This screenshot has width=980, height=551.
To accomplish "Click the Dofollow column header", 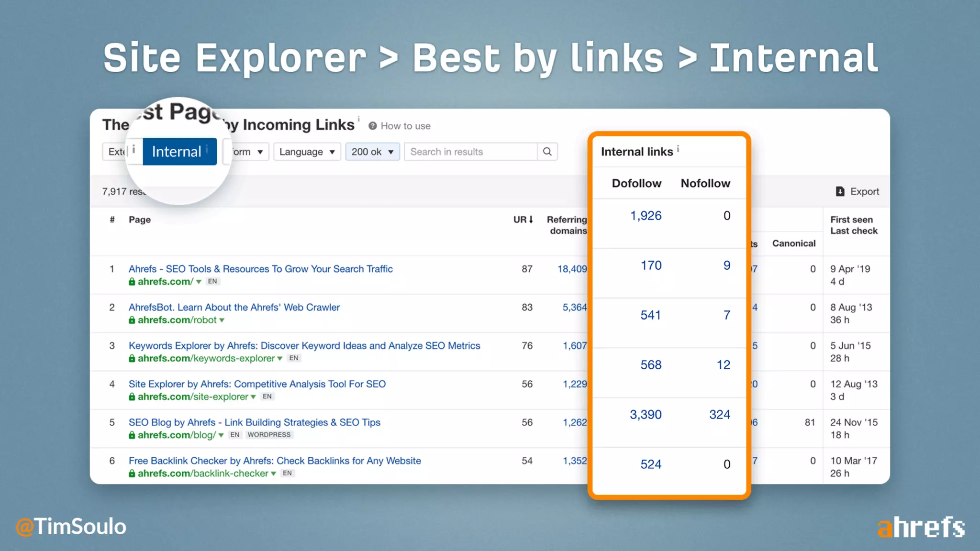I will tap(636, 183).
